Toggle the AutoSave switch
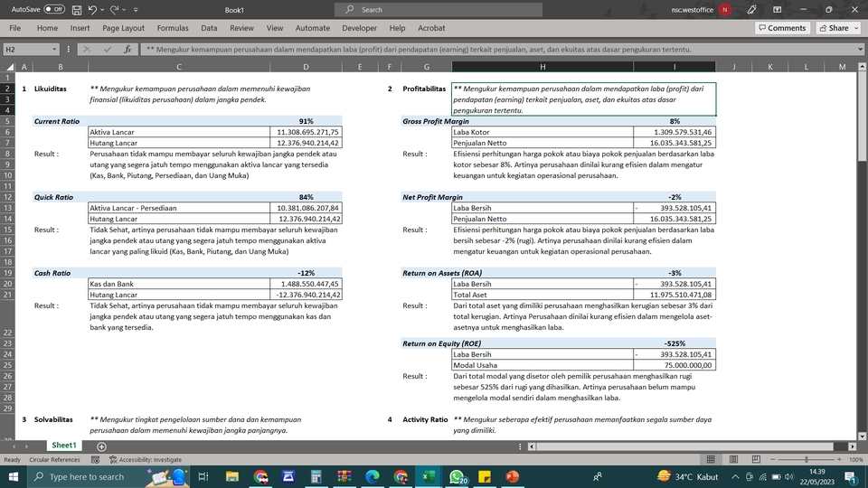The height and width of the screenshot is (488, 868). pos(54,9)
